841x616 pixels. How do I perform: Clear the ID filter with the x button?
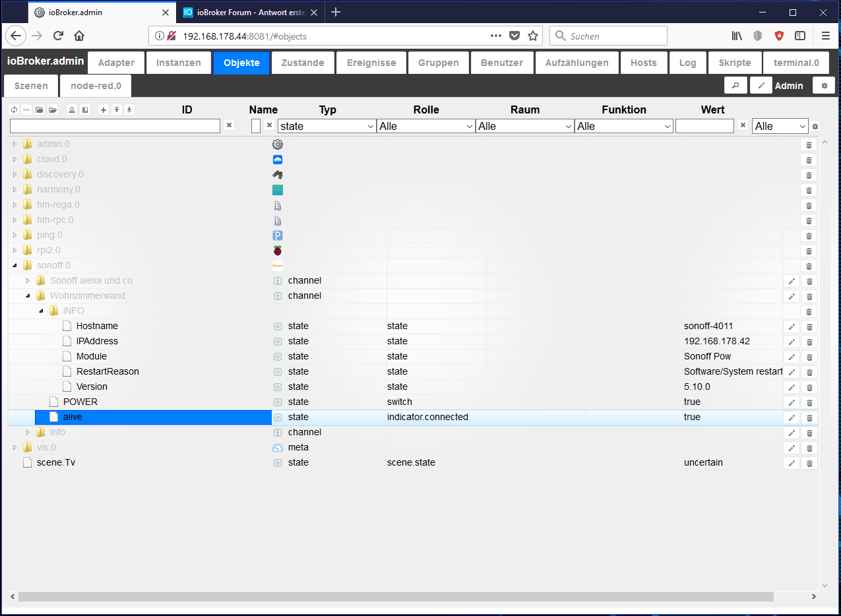point(229,125)
